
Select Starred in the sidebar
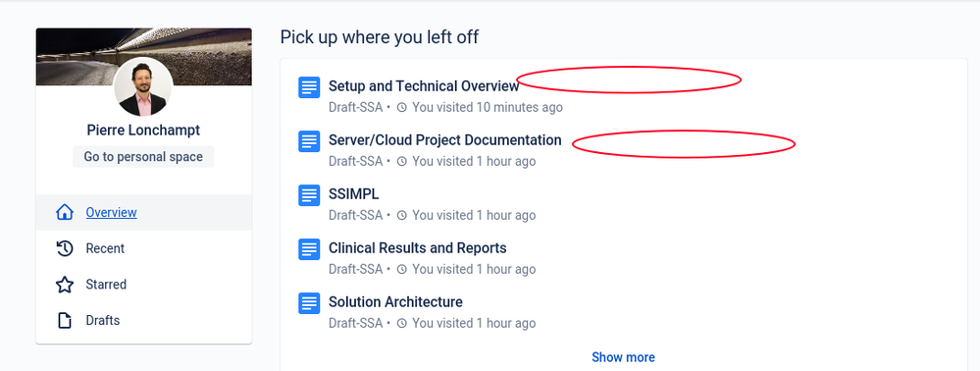(x=144, y=285)
